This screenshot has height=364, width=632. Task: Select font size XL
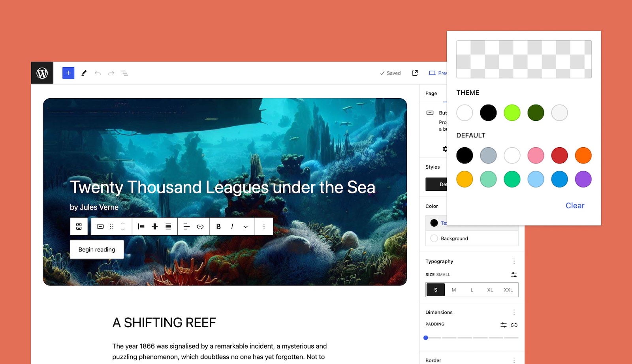click(x=490, y=290)
